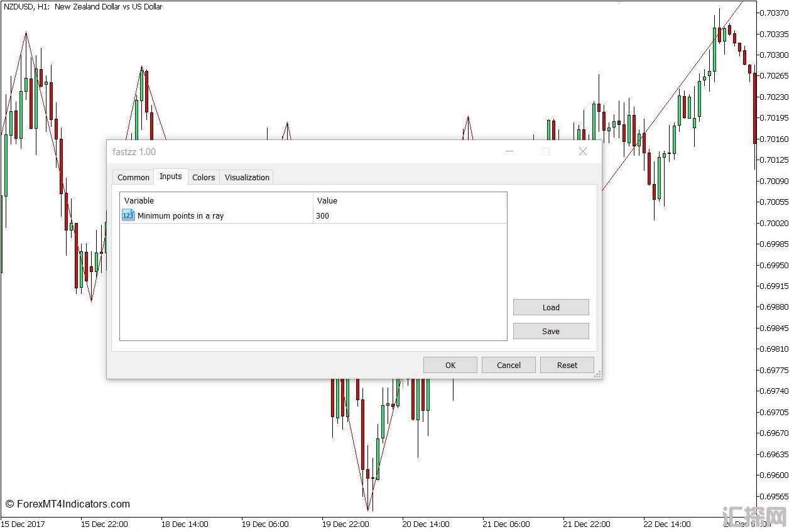Close the fastzz 1.00 dialog
Viewport: 799px width, 532px height.
click(x=582, y=151)
